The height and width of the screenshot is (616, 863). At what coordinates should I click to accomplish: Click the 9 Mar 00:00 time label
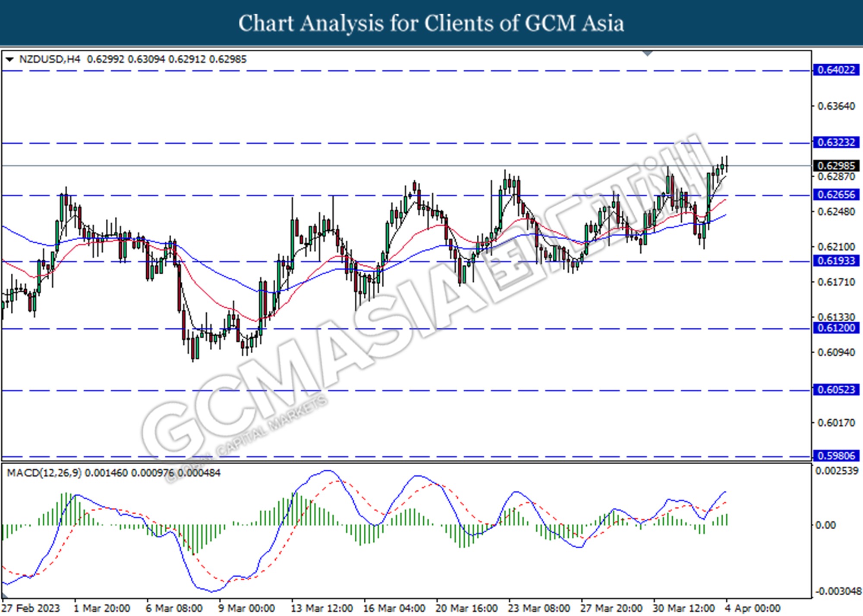pos(246,608)
